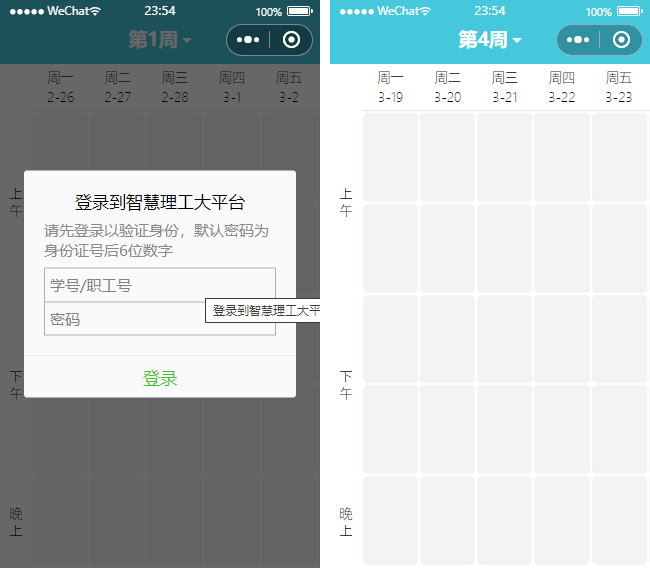Click 周二 2-27 header in left screen
This screenshot has width=650, height=568.
117,87
